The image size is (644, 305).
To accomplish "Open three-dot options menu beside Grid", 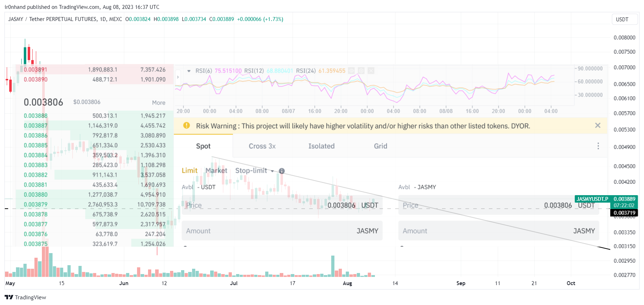I will point(598,146).
